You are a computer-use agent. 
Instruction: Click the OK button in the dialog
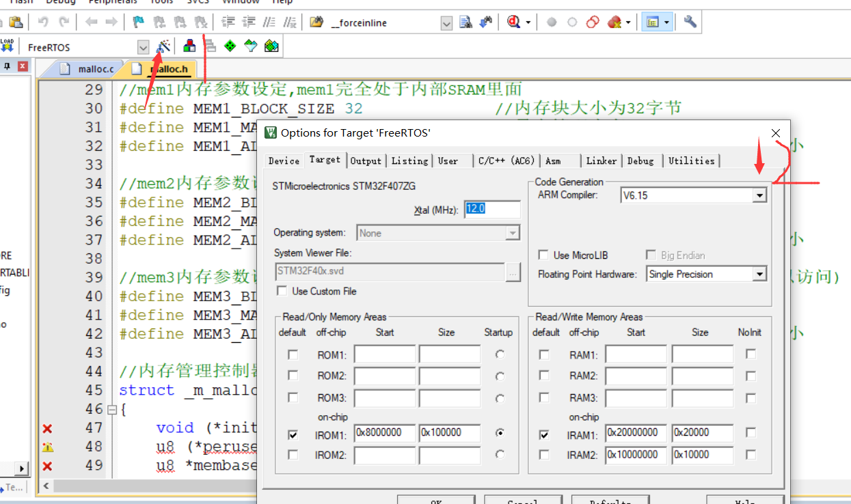[436, 501]
